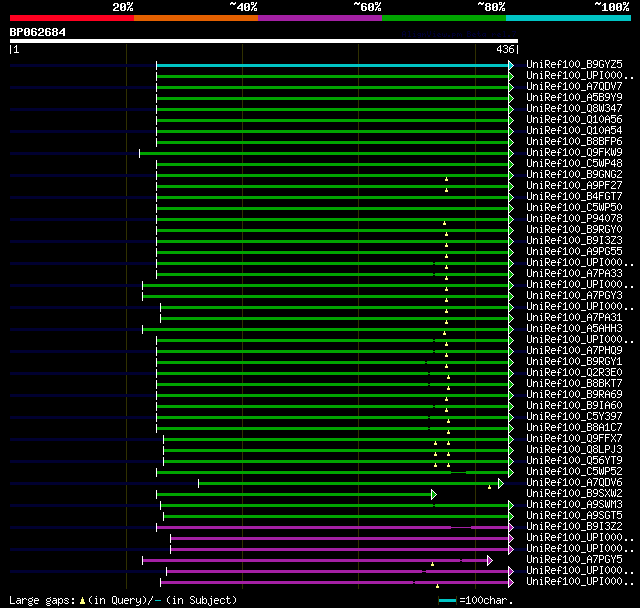Select the UniRef100_A7PA33 label

click(x=574, y=273)
